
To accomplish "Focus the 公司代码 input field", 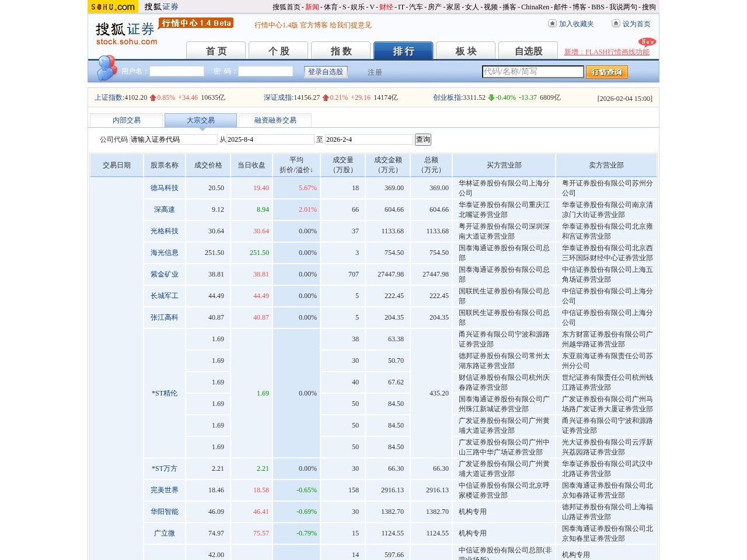I will [x=173, y=139].
